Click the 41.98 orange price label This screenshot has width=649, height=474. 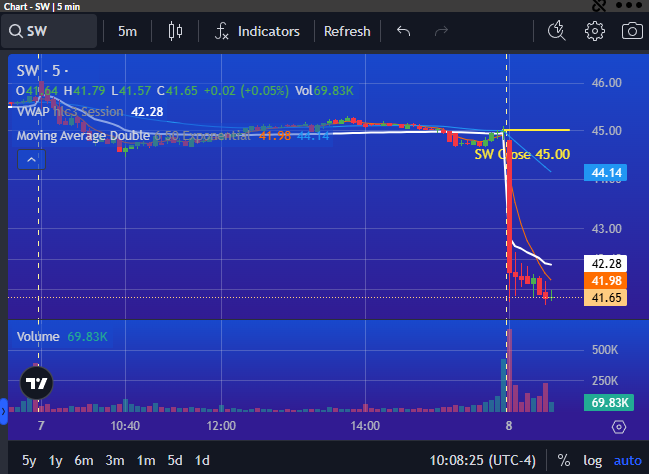click(x=606, y=281)
